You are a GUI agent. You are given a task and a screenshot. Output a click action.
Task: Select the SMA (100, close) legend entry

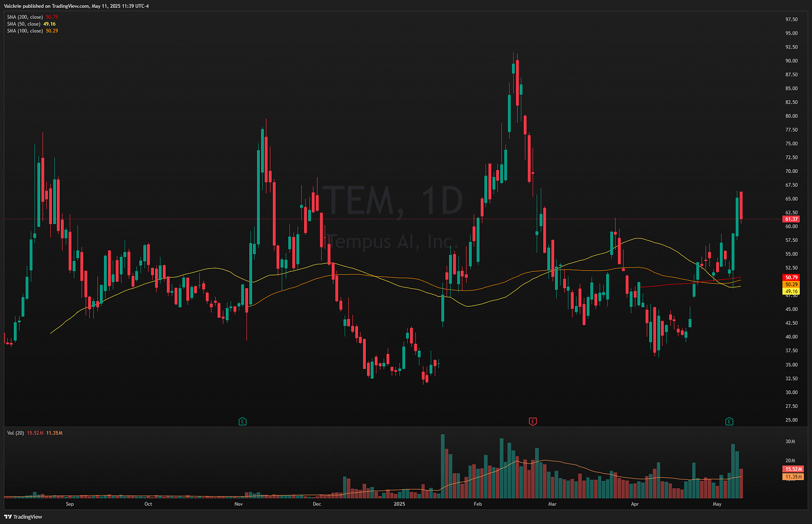click(32, 31)
